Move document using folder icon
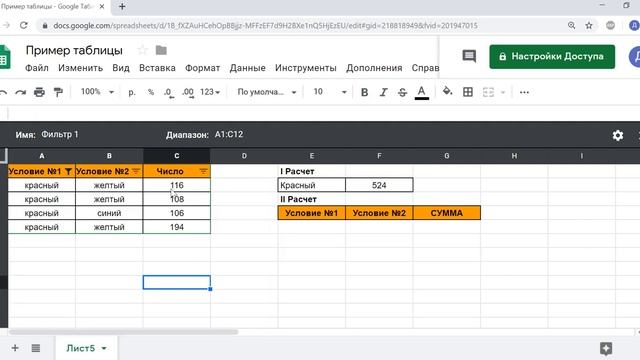 161,50
